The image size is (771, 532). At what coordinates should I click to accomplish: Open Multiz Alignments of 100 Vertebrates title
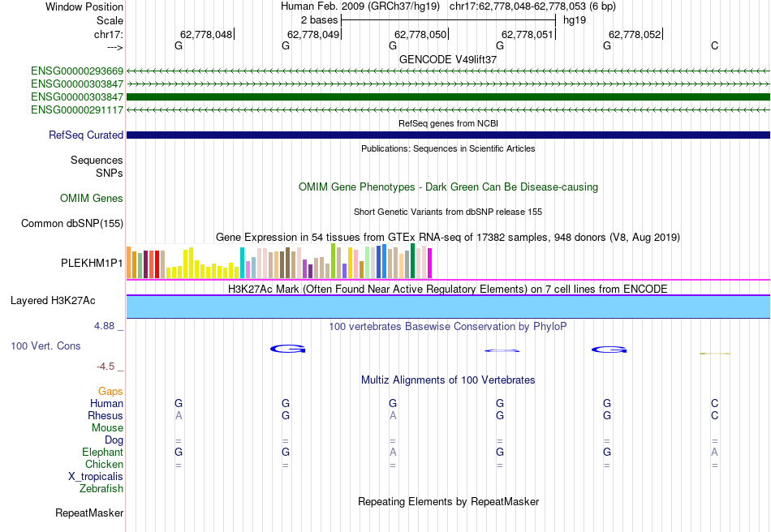coord(448,380)
